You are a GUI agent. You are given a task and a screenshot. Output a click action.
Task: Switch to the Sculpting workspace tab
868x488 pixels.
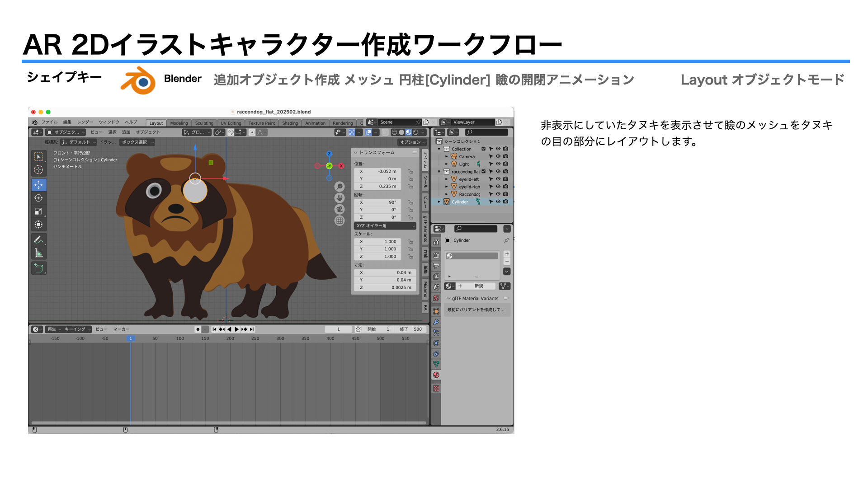click(204, 123)
